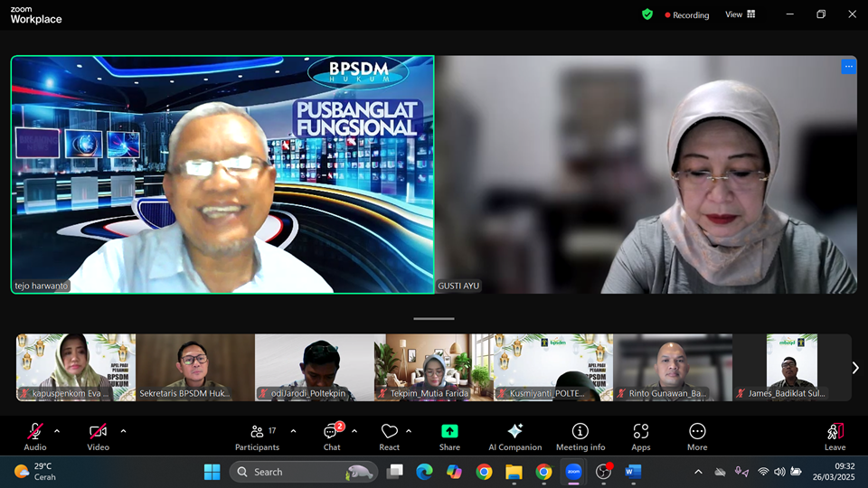The image size is (868, 488).
Task: Select the Tekpim_Mutia Farida thumbnail
Action: point(434,368)
